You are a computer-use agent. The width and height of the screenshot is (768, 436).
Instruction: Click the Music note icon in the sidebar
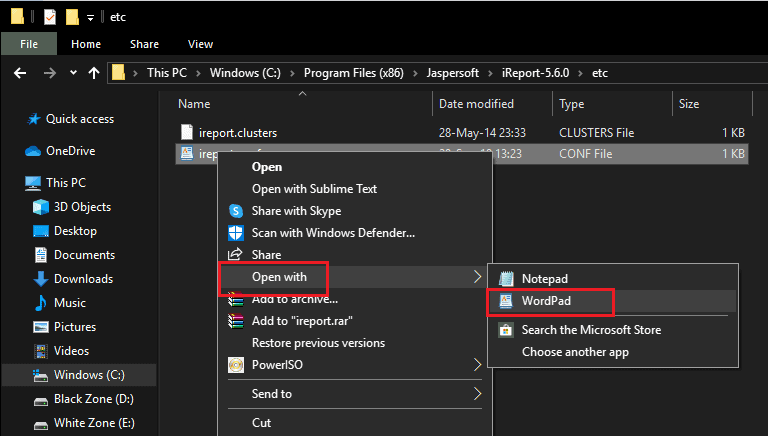tap(41, 303)
